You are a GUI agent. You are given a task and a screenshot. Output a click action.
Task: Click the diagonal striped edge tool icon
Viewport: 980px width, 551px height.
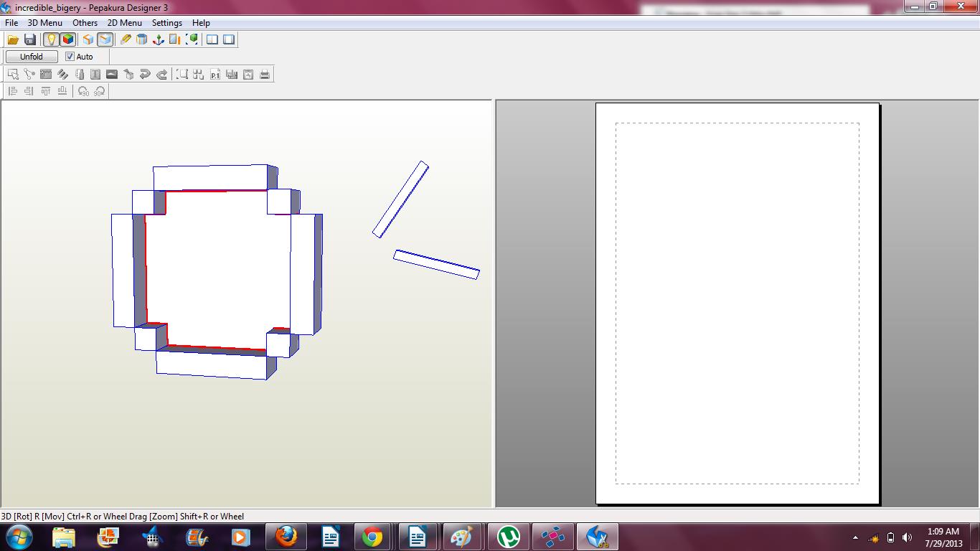[x=62, y=74]
